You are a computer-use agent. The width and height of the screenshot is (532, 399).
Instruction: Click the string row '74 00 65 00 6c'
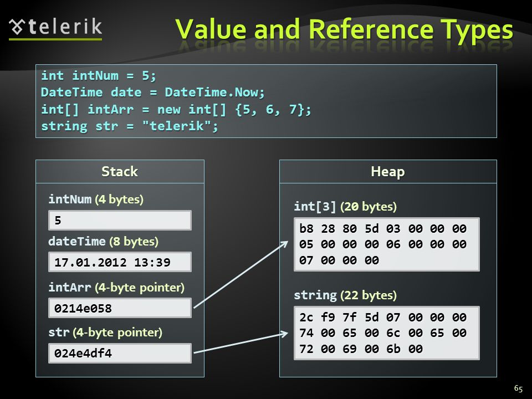(x=383, y=333)
